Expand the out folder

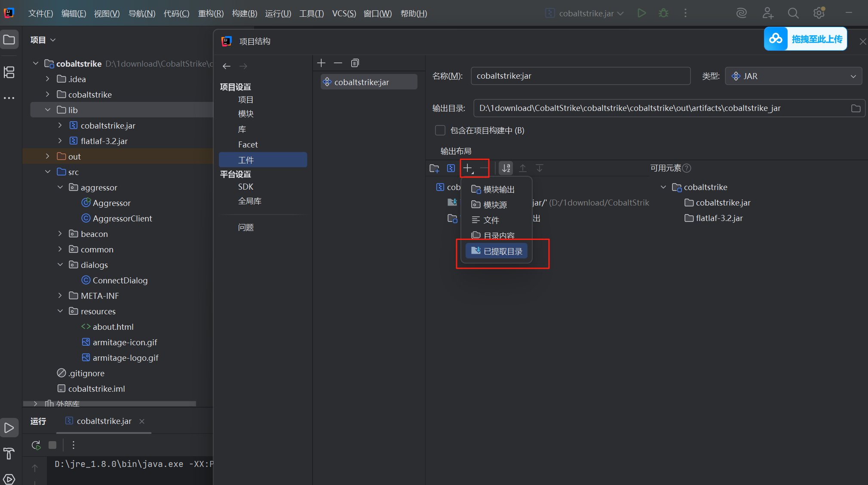(x=48, y=157)
